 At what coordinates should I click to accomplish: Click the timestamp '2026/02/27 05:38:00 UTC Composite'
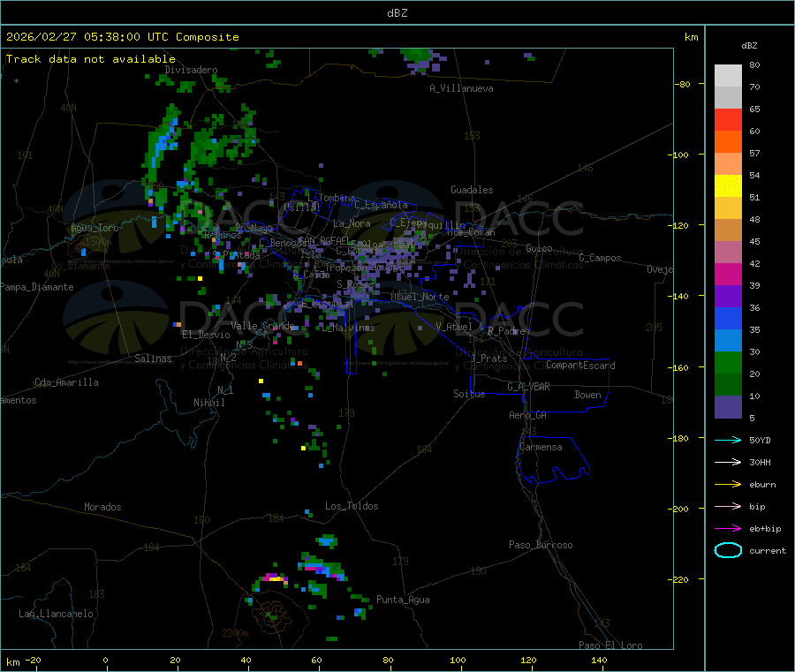122,37
